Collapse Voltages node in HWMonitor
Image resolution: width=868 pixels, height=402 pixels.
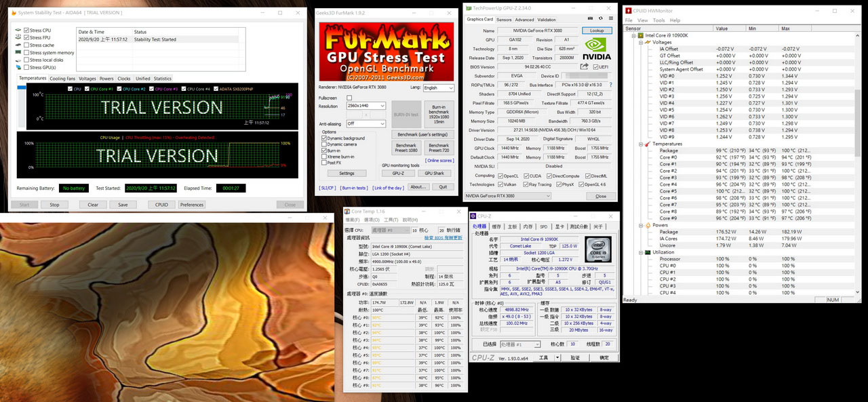[x=640, y=42]
